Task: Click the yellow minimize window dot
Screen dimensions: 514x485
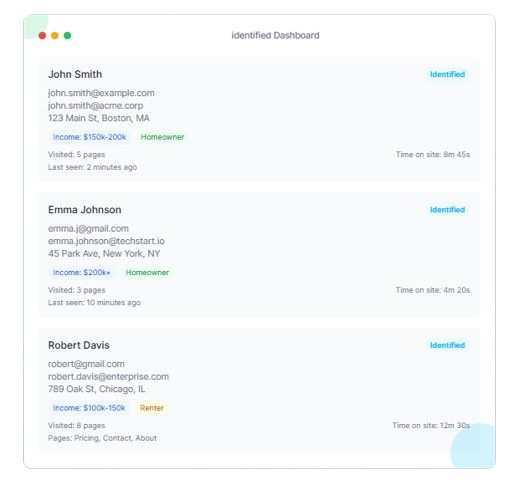Action: coord(55,35)
